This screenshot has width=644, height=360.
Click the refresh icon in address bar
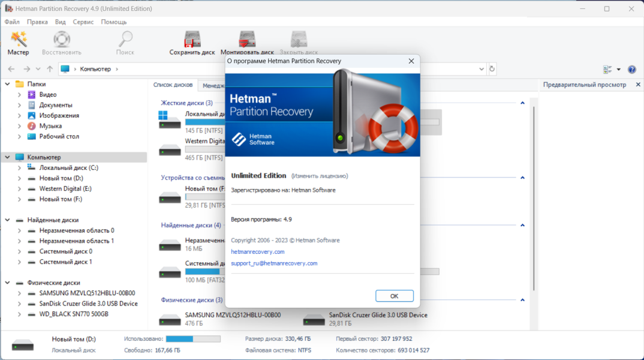coord(492,69)
